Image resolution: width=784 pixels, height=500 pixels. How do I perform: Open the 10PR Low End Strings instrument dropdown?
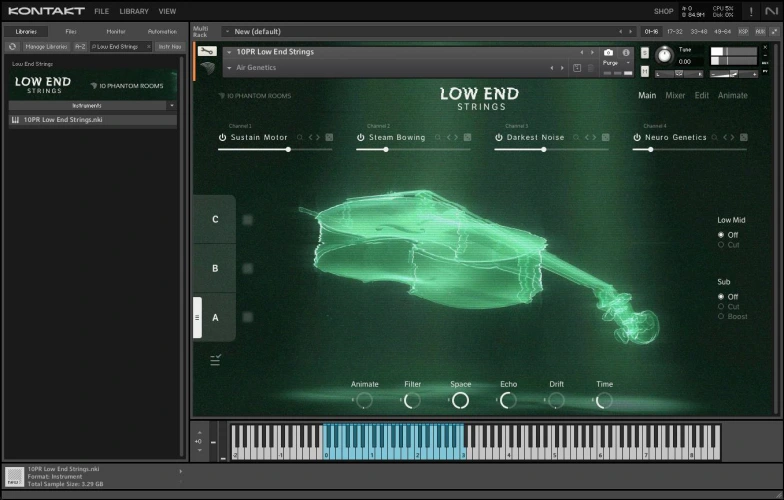[229, 52]
